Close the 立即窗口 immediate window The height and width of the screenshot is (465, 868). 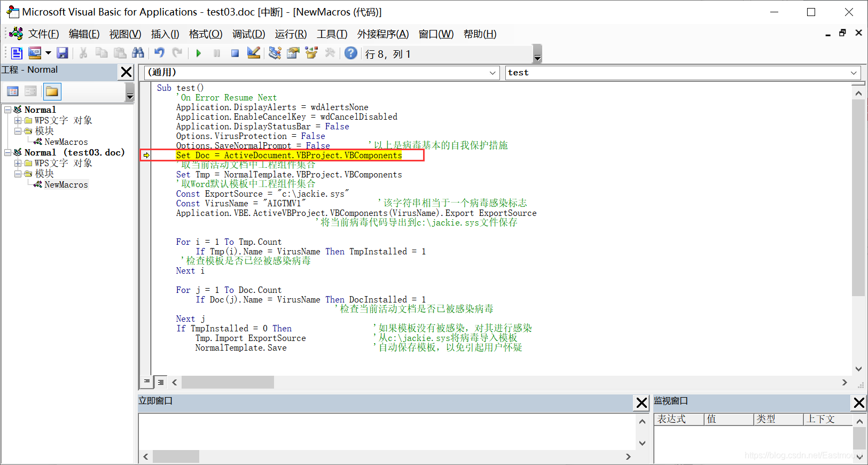click(642, 402)
